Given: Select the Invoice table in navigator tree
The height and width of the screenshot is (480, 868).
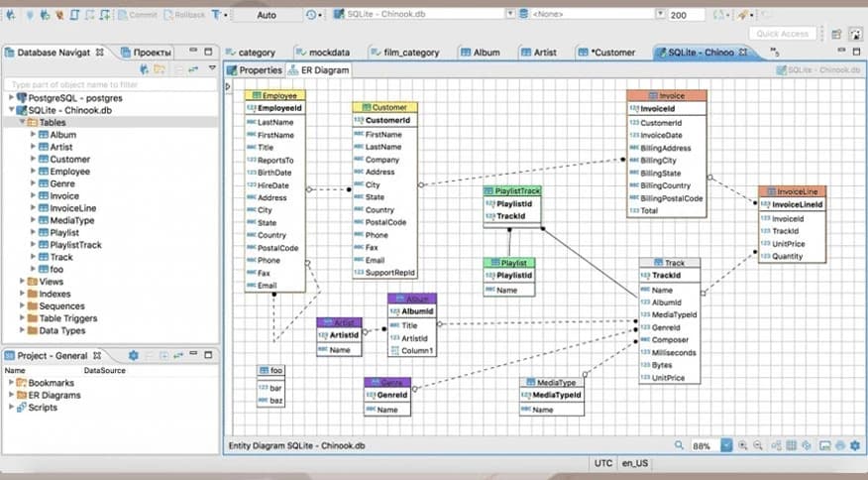Looking at the screenshot, I should click(64, 196).
